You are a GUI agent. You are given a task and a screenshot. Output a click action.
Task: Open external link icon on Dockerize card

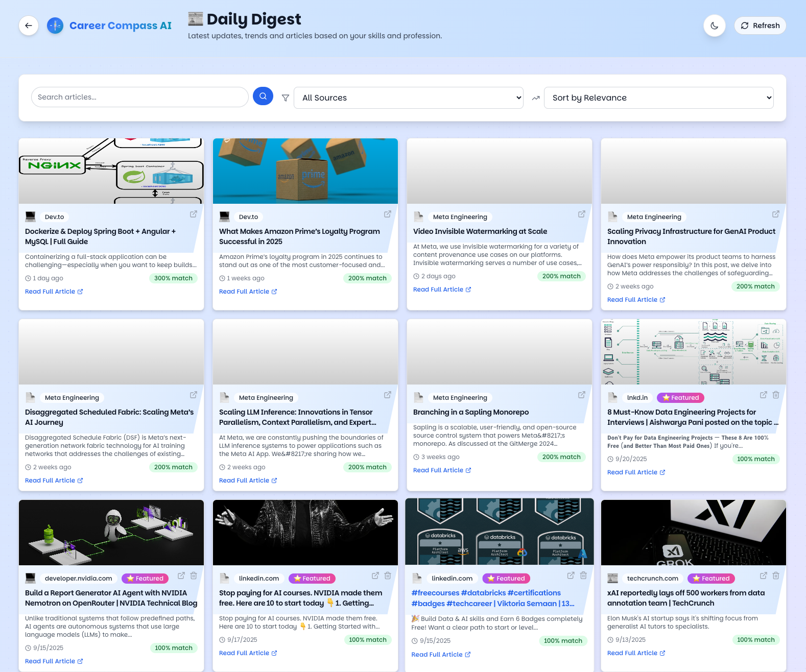pos(194,214)
